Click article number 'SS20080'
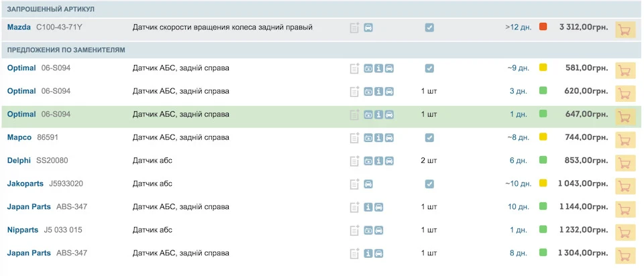Viewport: 644px width, 276px height. (x=52, y=160)
